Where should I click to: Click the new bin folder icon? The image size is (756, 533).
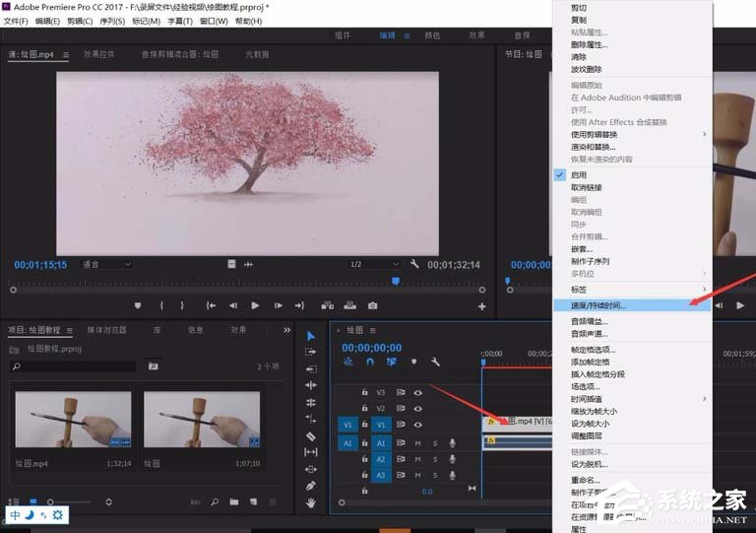tap(234, 502)
